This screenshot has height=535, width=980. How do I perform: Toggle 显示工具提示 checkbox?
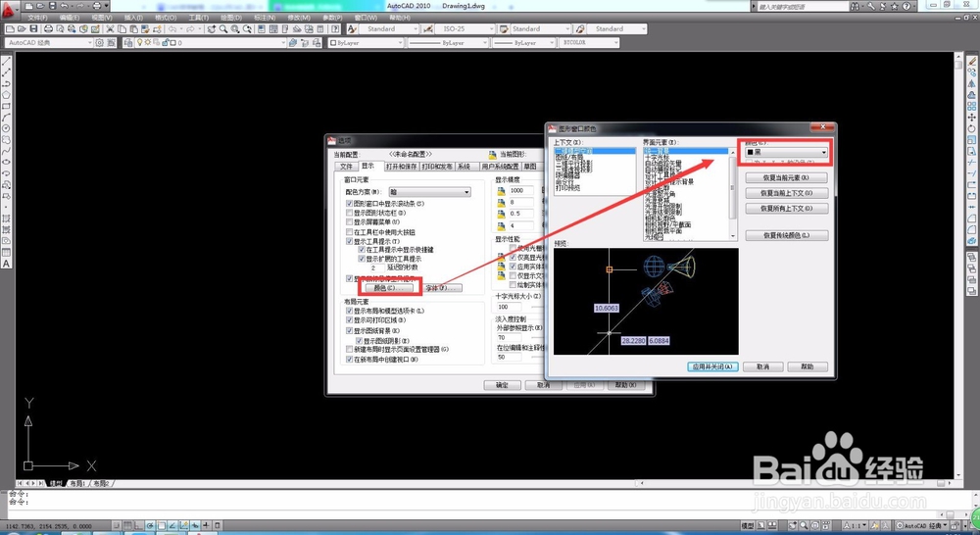click(350, 241)
